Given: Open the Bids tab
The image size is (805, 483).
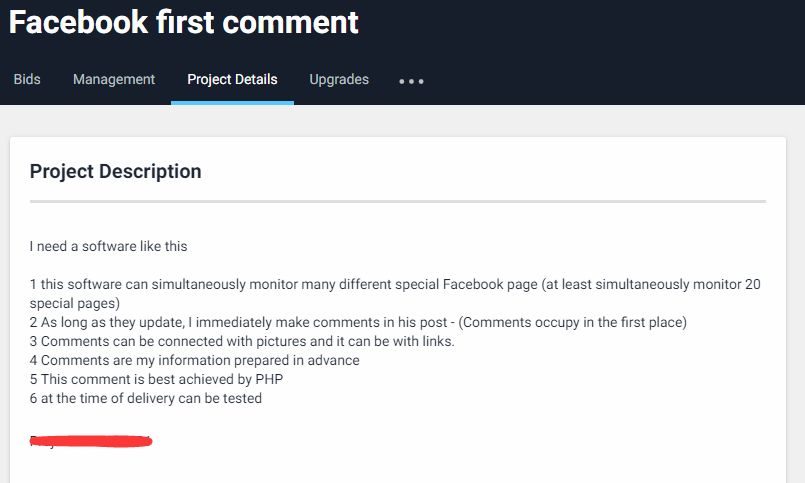Looking at the screenshot, I should pos(27,79).
